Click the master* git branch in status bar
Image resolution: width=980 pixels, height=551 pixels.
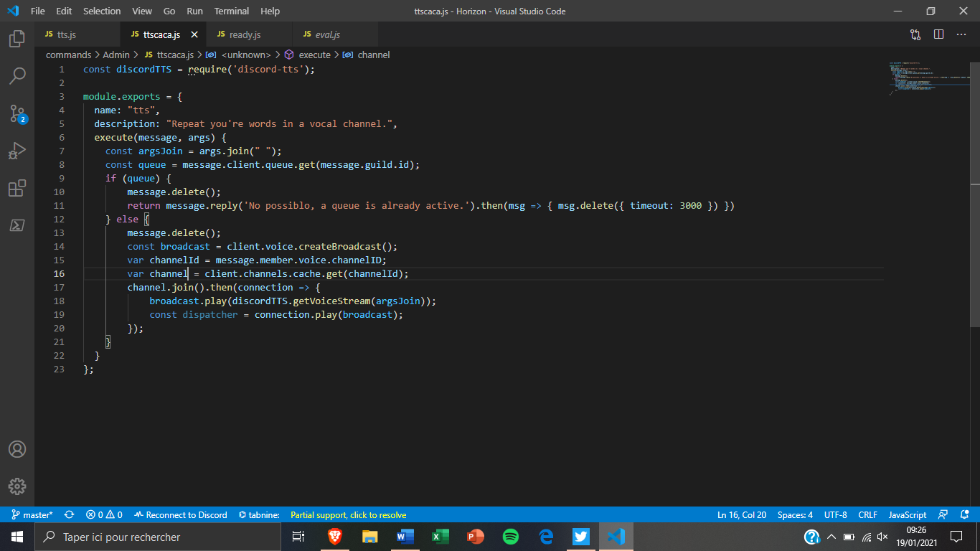pos(32,515)
